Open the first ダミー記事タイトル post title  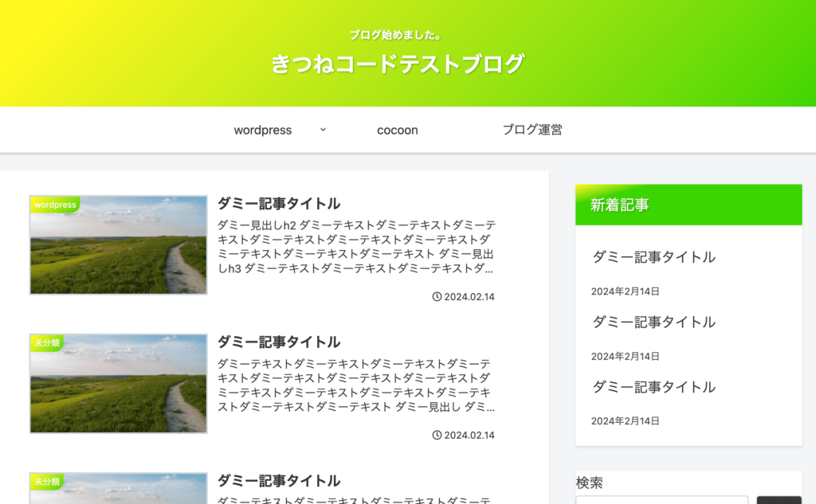(x=278, y=203)
